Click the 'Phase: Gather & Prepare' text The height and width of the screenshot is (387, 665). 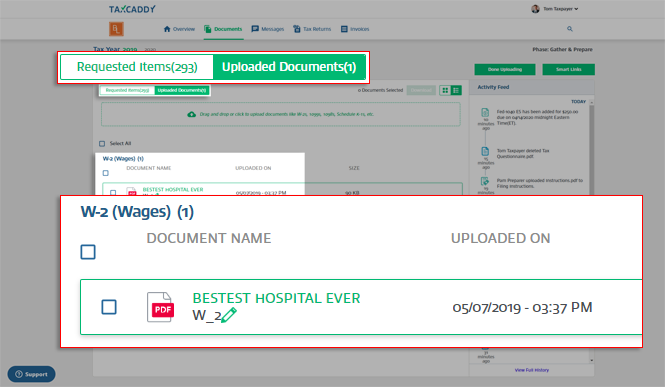(562, 50)
